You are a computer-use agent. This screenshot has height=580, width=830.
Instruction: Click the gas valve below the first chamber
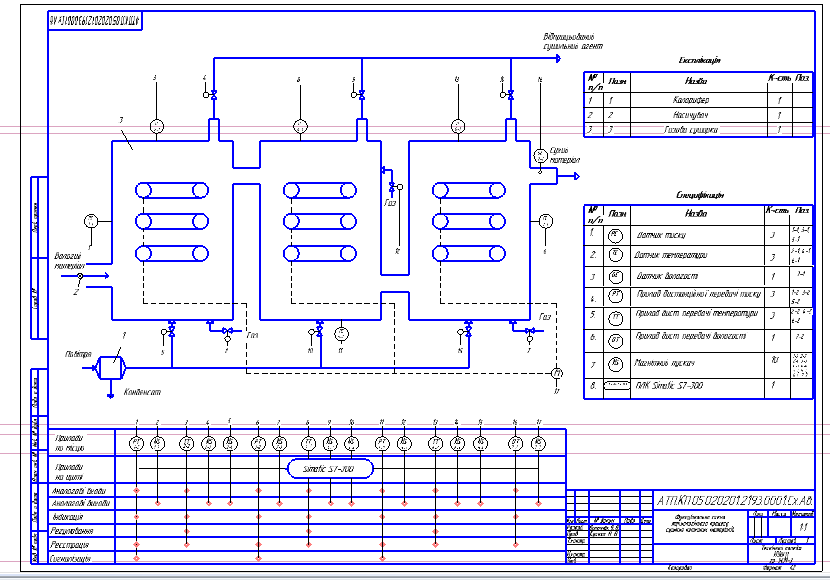click(x=228, y=331)
